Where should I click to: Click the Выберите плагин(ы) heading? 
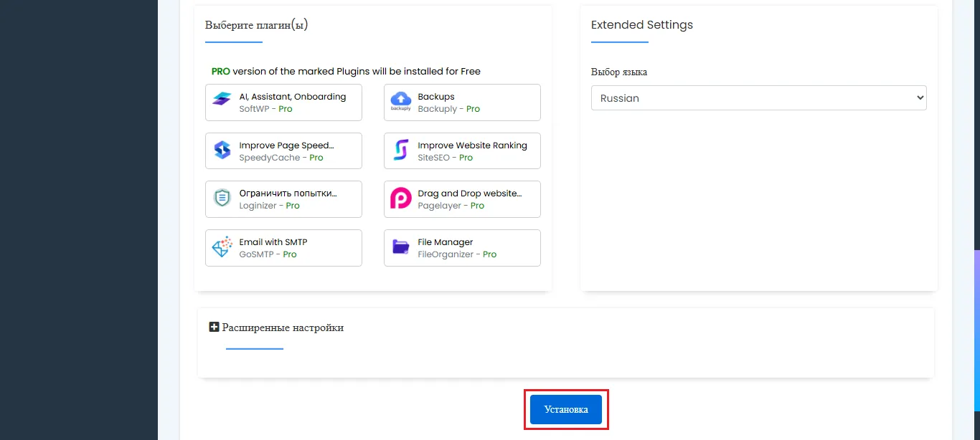256,25
